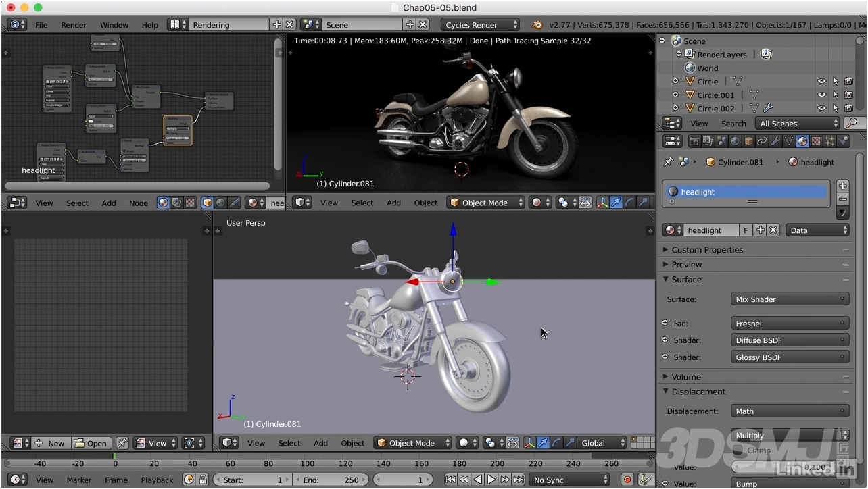The image size is (868, 489).
Task: Jump to first frame in timeline
Action: click(451, 480)
